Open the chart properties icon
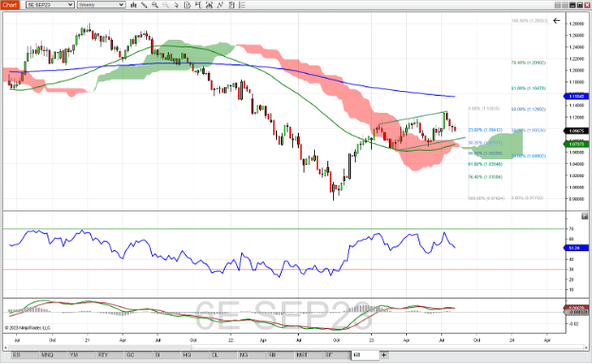 coord(231,5)
